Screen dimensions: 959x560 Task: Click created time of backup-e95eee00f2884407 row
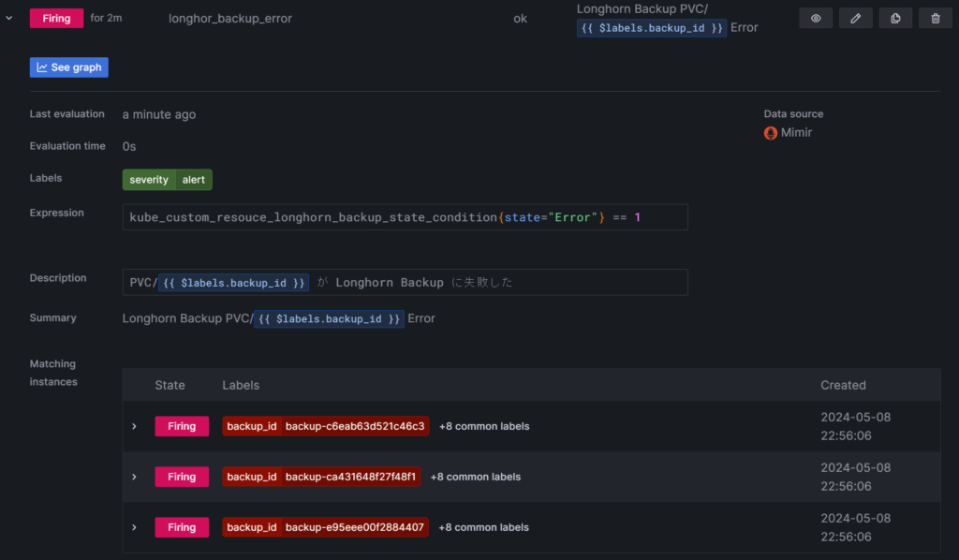[856, 527]
